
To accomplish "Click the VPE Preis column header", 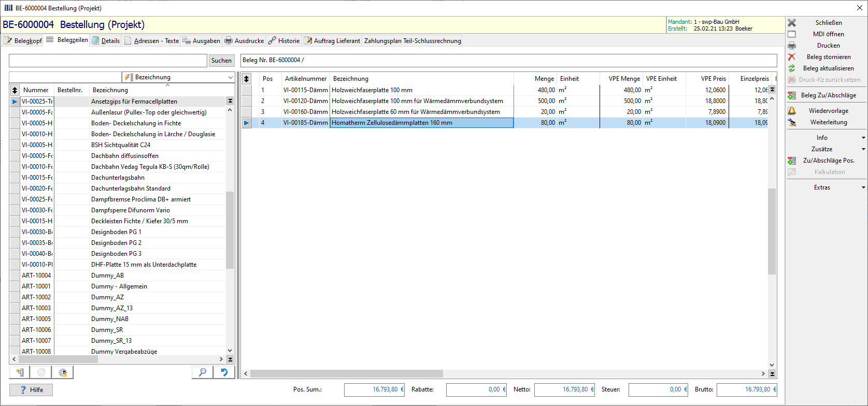I will pyautogui.click(x=707, y=79).
